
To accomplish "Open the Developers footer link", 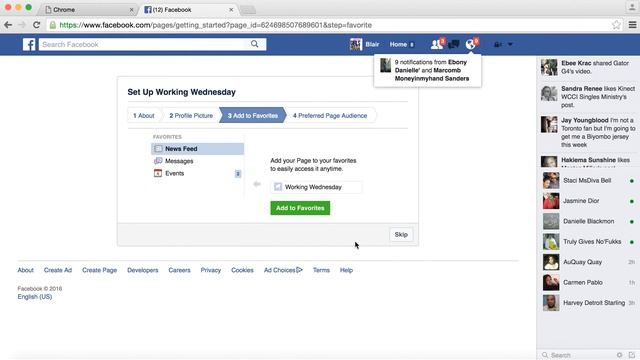I will (x=142, y=270).
